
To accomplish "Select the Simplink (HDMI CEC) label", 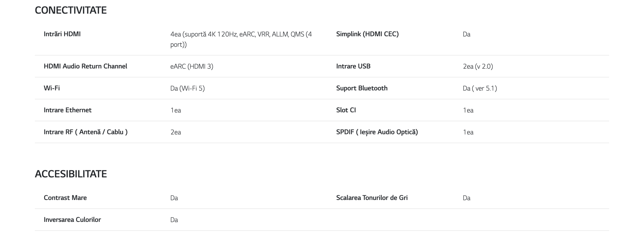I will (x=367, y=34).
